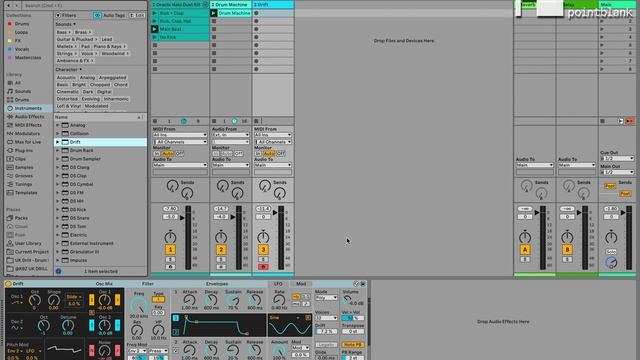Click the Drift device hot-swap icon
This screenshot has width=640, height=360.
coord(356,284)
